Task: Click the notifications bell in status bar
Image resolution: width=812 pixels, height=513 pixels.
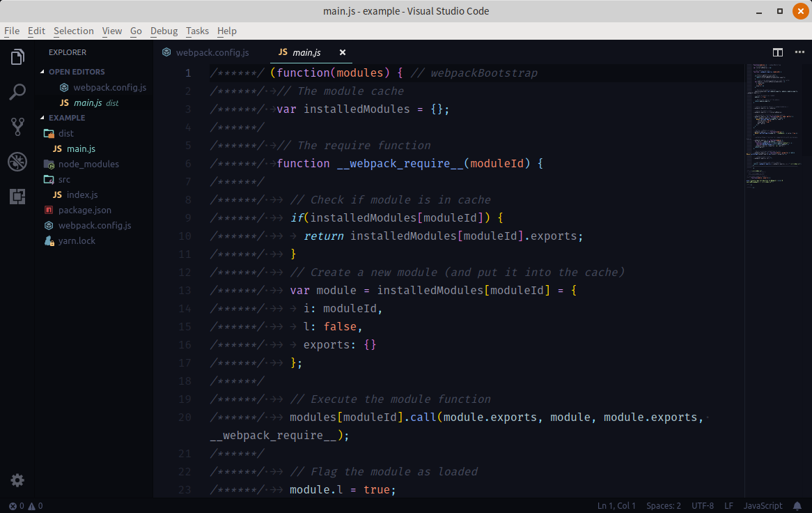Action: pos(797,506)
